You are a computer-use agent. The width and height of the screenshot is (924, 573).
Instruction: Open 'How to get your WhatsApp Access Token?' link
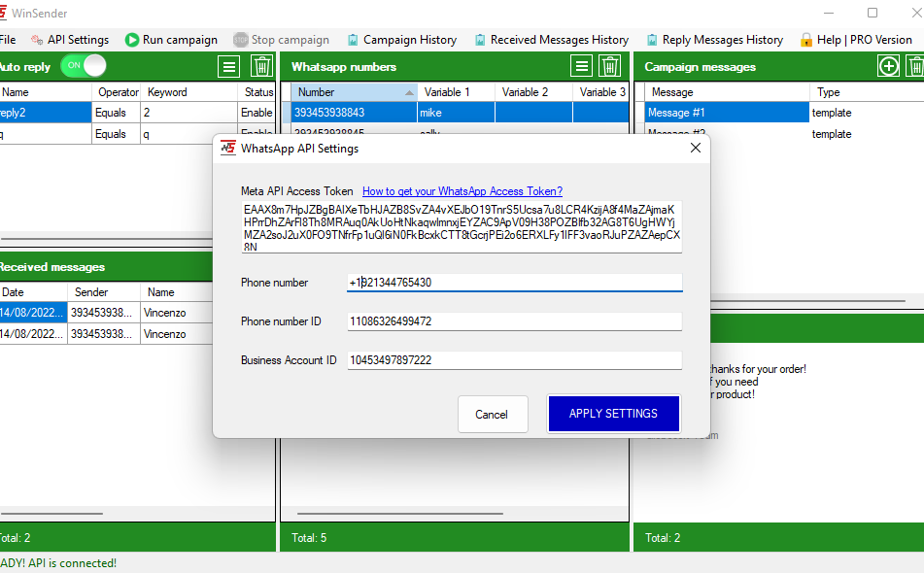point(462,190)
